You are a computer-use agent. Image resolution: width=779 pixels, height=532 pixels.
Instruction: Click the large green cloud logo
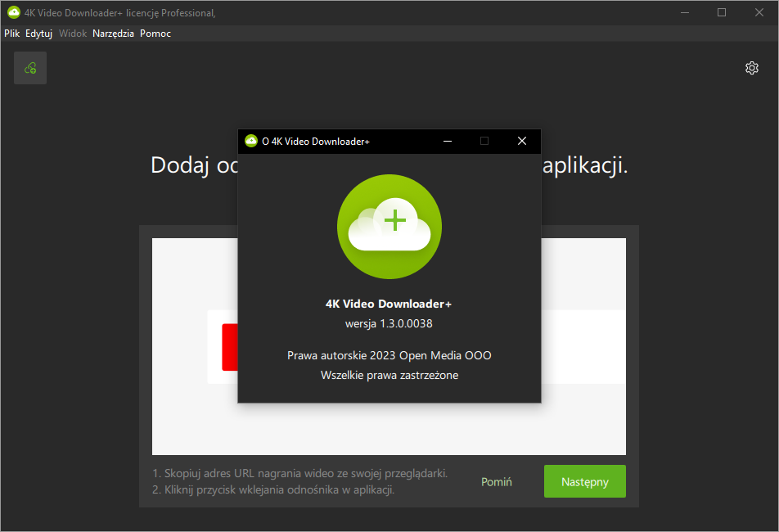pos(389,227)
